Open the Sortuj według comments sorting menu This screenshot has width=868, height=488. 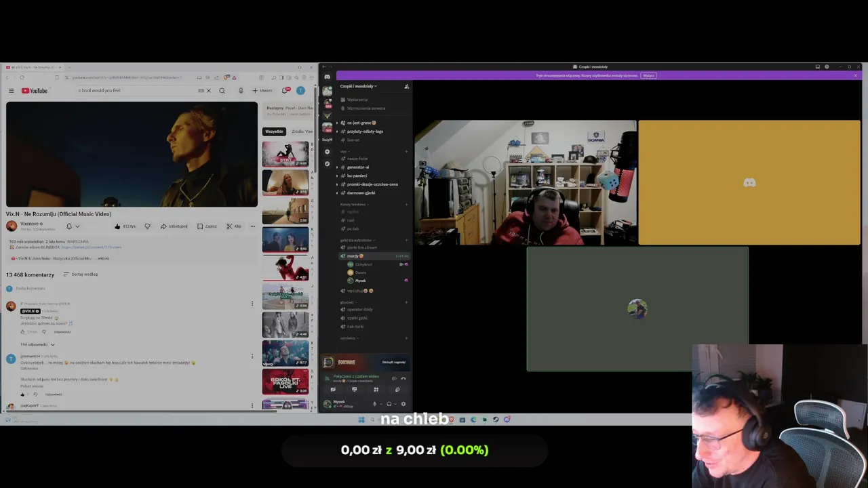point(81,274)
